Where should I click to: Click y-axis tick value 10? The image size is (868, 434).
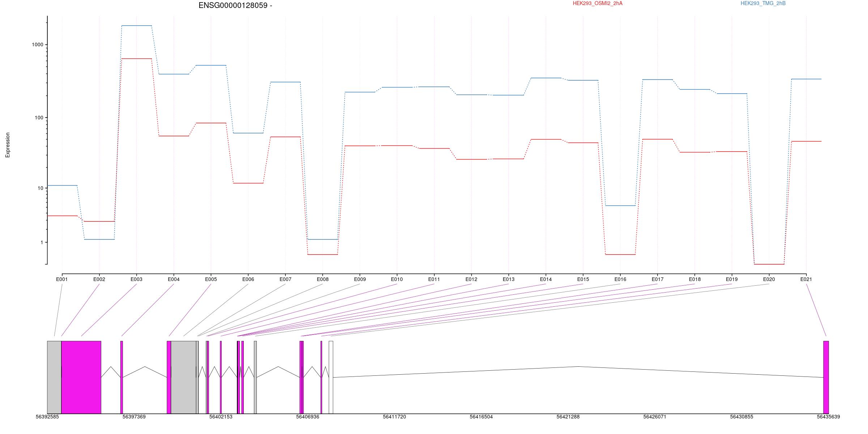[x=41, y=188]
